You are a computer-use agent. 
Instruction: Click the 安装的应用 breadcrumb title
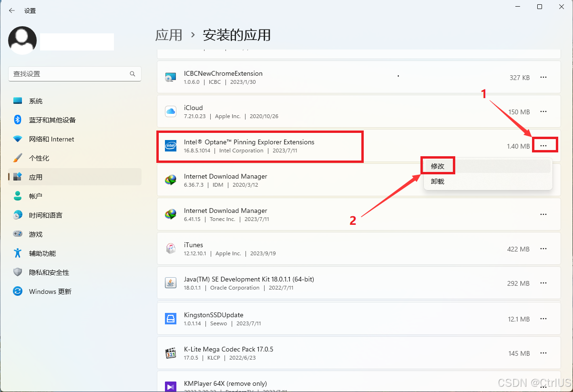click(x=237, y=35)
